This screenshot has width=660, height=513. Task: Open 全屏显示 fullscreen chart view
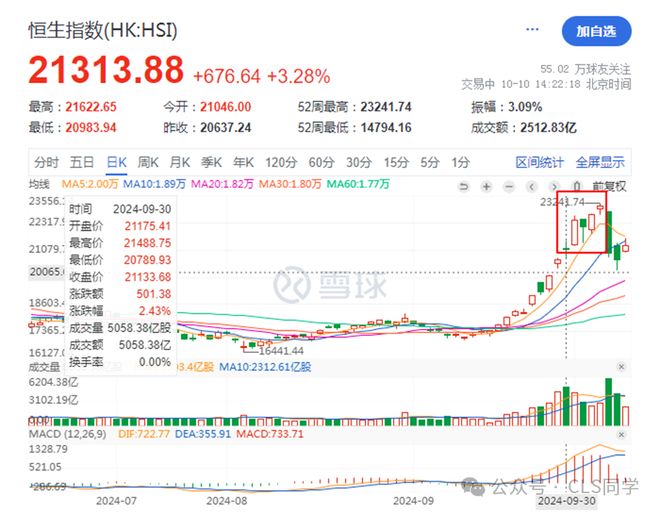click(600, 162)
